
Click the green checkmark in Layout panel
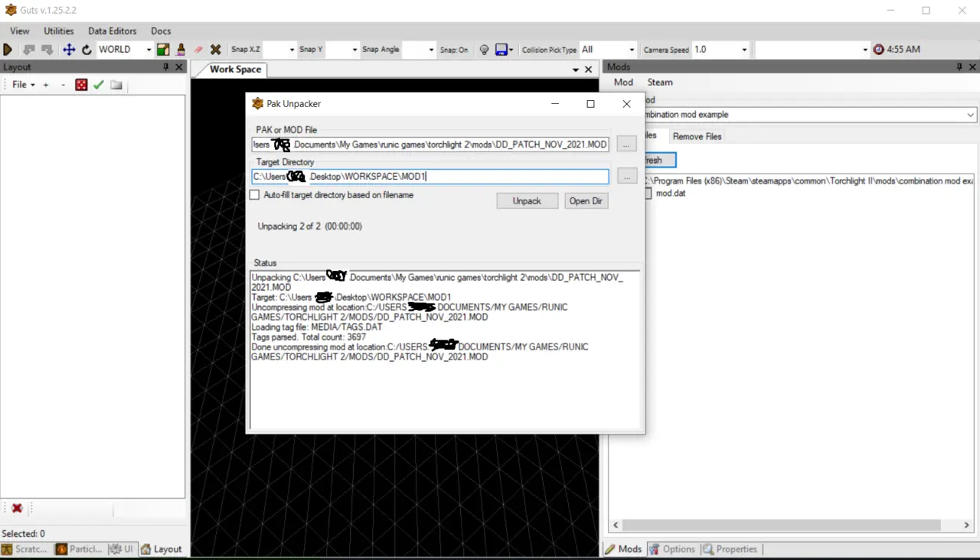(x=98, y=84)
